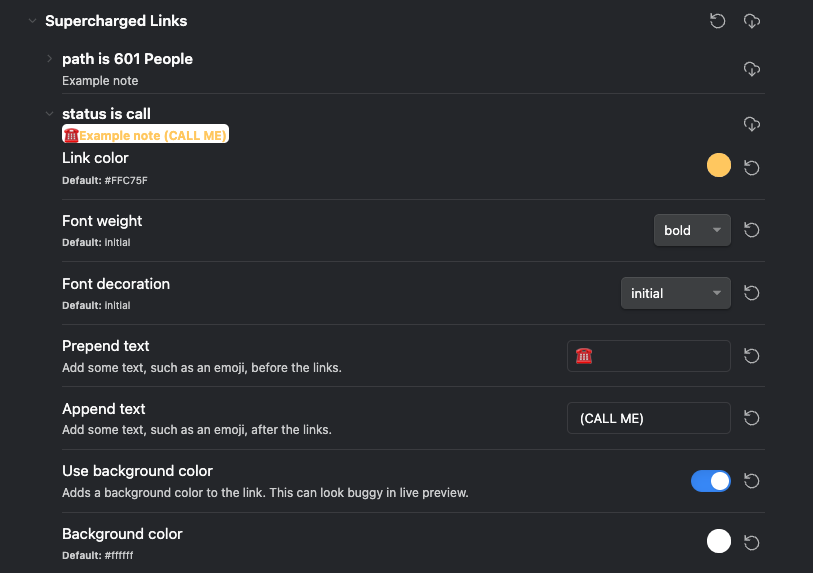Reset all Supercharged Links settings icon
Screen dimensions: 813x573
(x=717, y=21)
